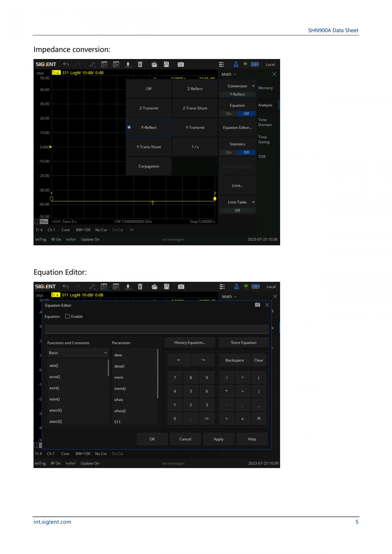Viewport: 392px width, 554px height.
Task: Open the Memory tab in Math panel
Action: pyautogui.click(x=265, y=88)
